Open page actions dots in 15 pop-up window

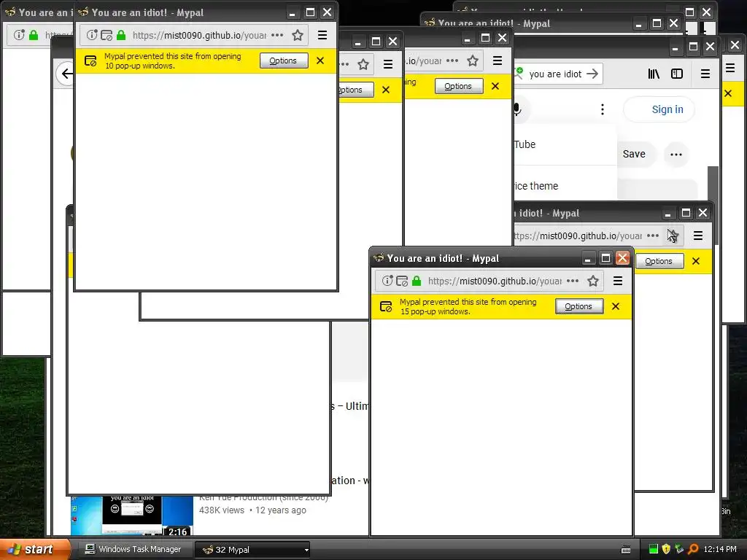[x=573, y=281]
